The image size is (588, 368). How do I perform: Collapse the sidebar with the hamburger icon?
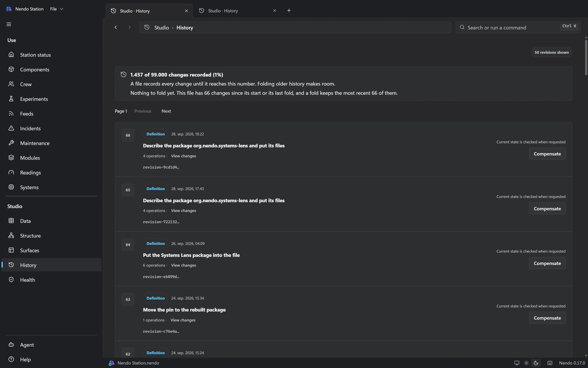pyautogui.click(x=9, y=24)
